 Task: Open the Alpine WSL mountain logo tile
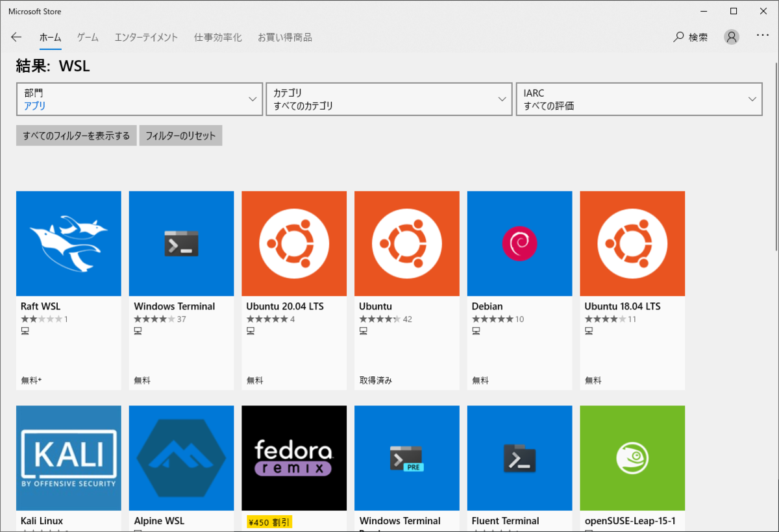coord(181,458)
